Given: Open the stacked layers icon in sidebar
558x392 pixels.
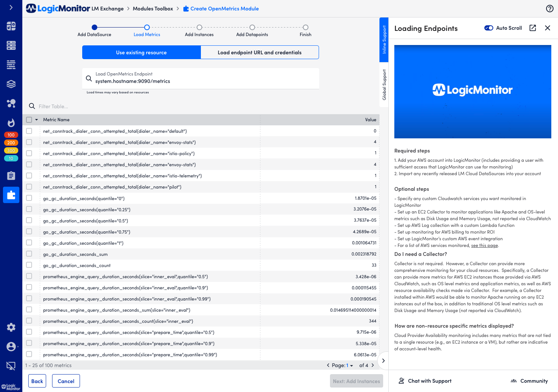Looking at the screenshot, I should pyautogui.click(x=11, y=84).
